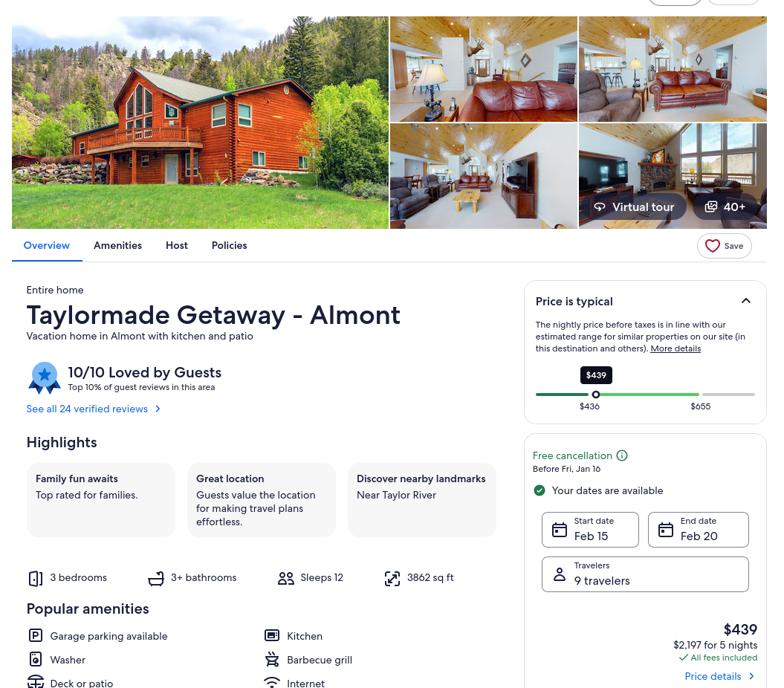Switch to the Amenities tab
Viewport: 784px width, 688px height.
(x=117, y=245)
